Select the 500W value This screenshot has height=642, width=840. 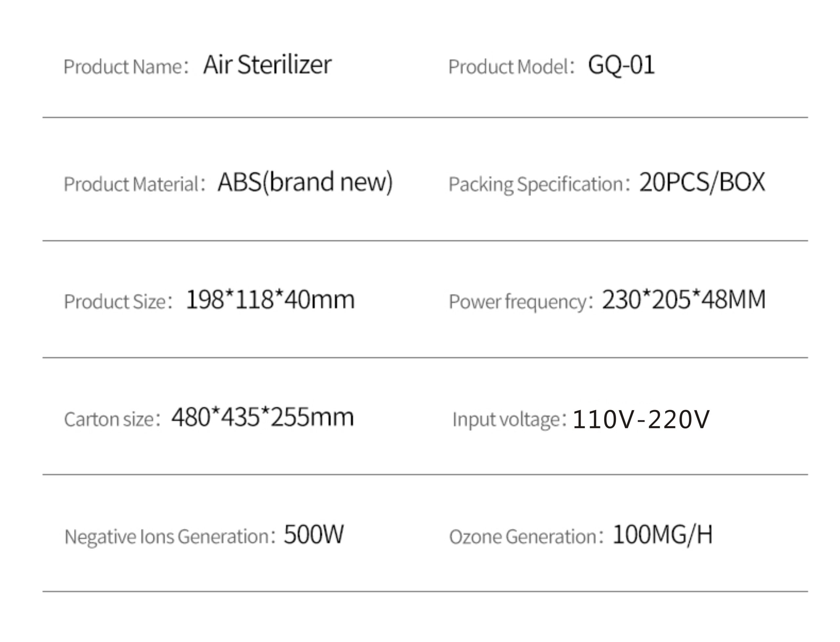[x=313, y=534]
